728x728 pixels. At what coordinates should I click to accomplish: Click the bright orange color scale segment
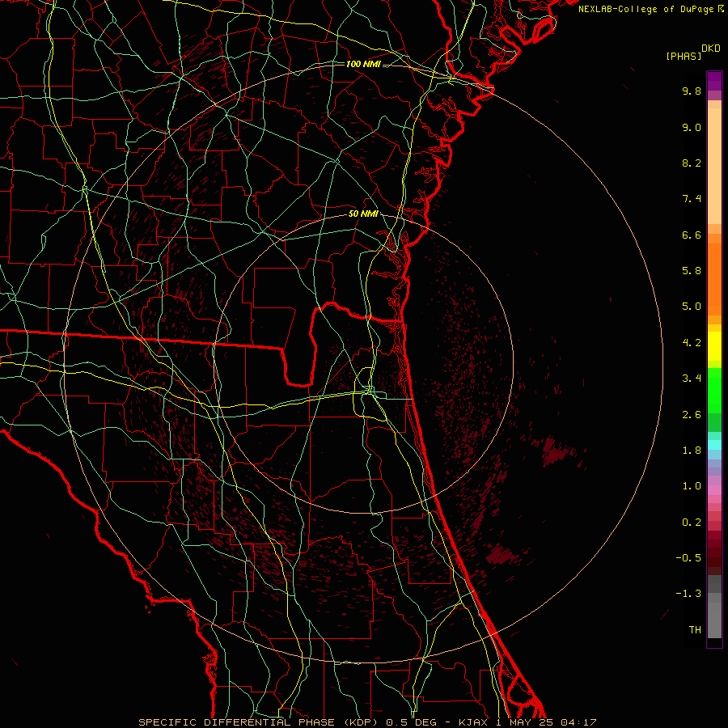(714, 280)
